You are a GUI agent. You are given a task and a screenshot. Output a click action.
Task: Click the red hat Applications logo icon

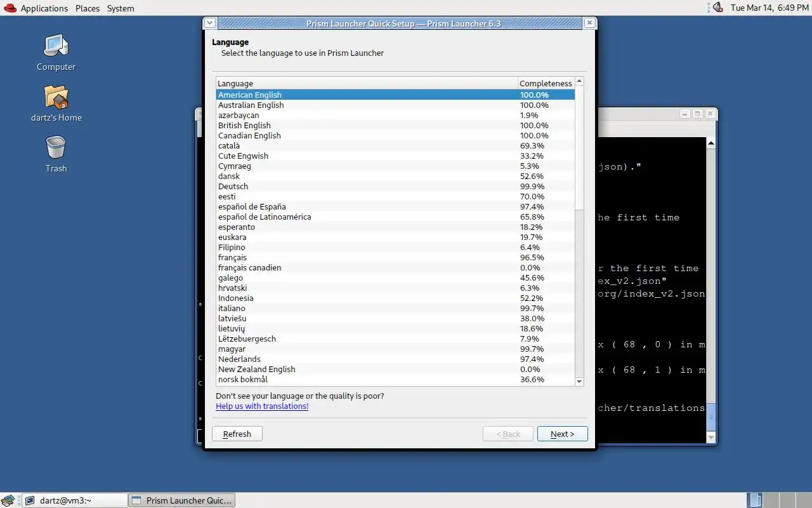click(10, 8)
